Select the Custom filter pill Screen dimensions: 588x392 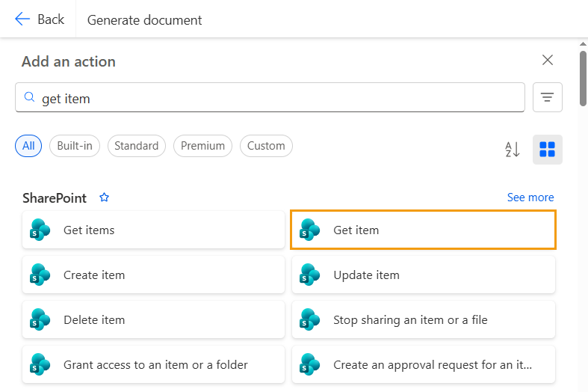click(x=266, y=146)
